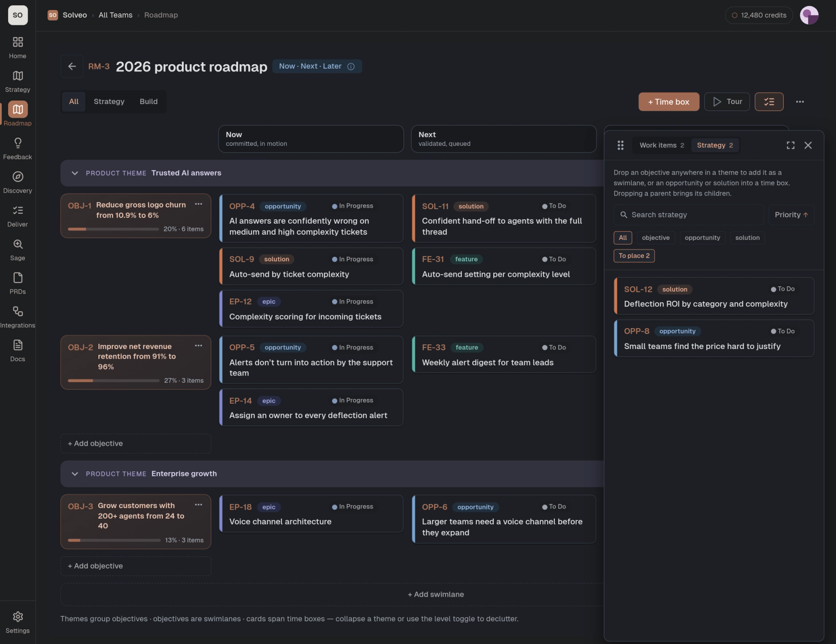The image size is (836, 644).
Task: Click the Search strategy field
Action: click(x=689, y=215)
